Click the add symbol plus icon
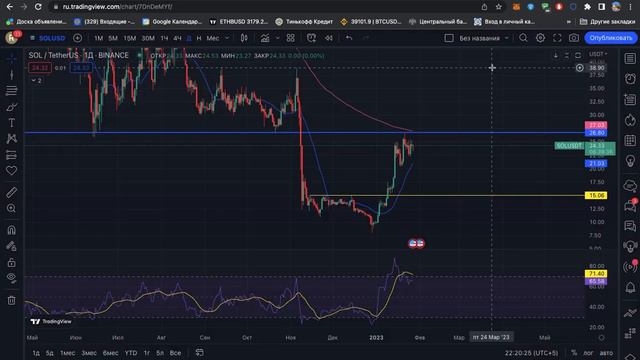This screenshot has height=360, width=640. (x=77, y=38)
